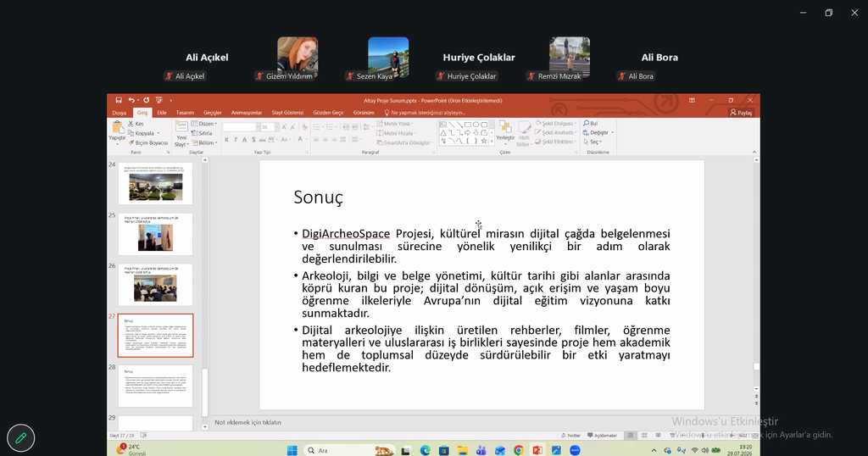Screen dimensions: 868x456
Task: Decrease font size with smaller A icon
Action: [x=292, y=127]
